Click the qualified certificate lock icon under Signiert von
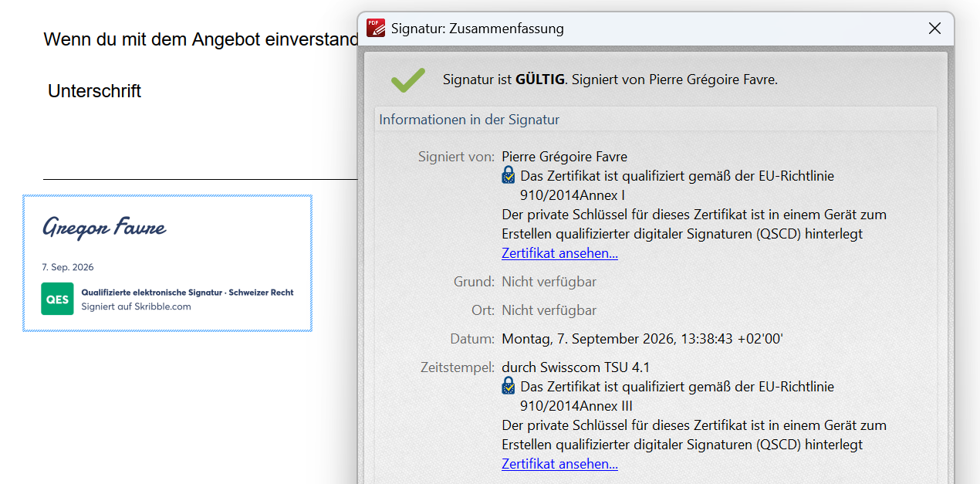Image resolution: width=980 pixels, height=484 pixels. (x=509, y=175)
